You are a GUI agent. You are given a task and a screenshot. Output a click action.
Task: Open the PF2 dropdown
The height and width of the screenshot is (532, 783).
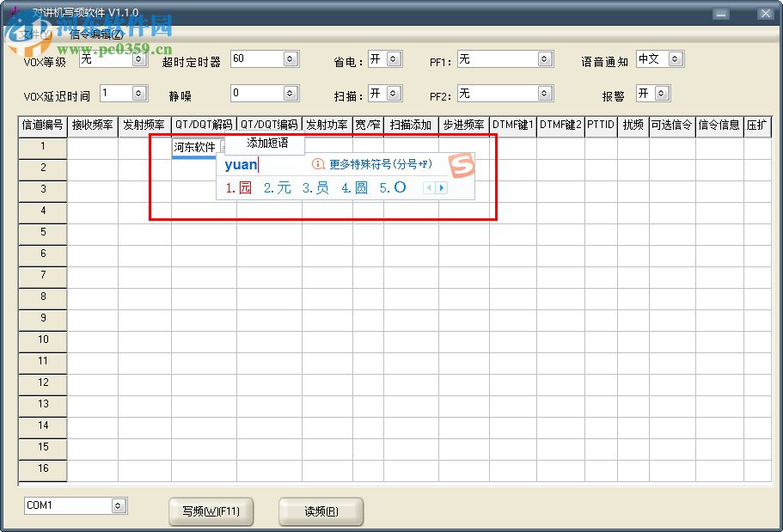pyautogui.click(x=544, y=93)
